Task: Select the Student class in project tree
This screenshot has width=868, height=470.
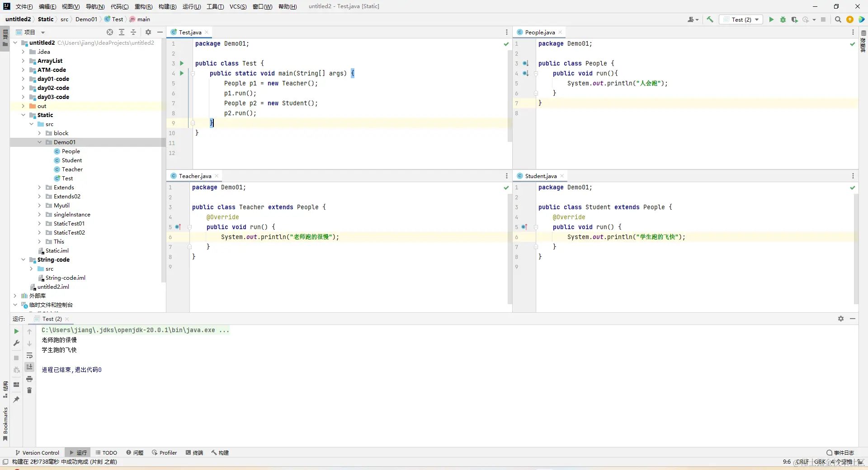Action: click(x=72, y=160)
